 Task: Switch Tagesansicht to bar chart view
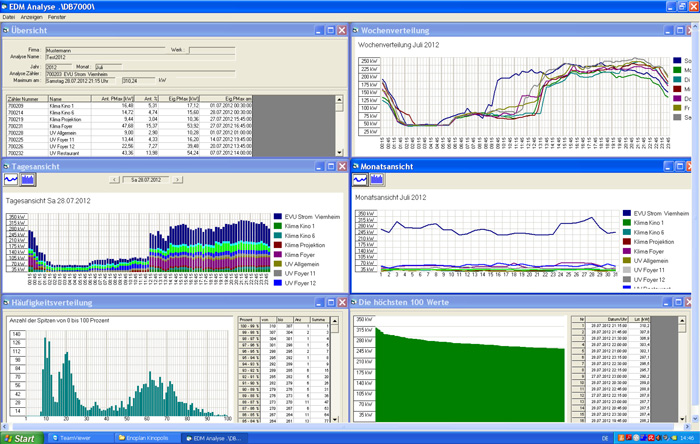(x=28, y=179)
